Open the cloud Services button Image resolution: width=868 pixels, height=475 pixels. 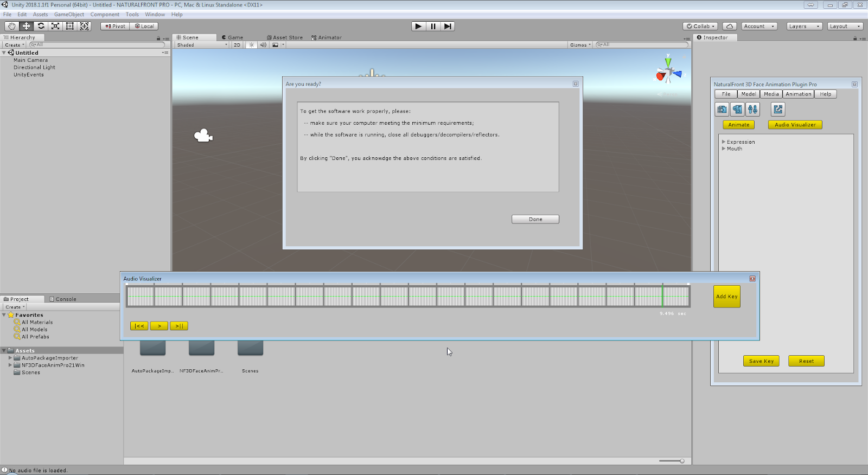click(x=730, y=26)
